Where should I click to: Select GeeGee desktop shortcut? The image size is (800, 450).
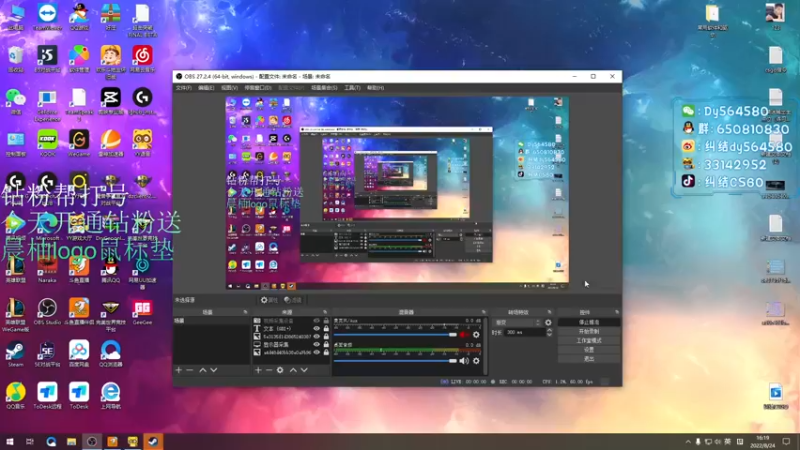(142, 312)
